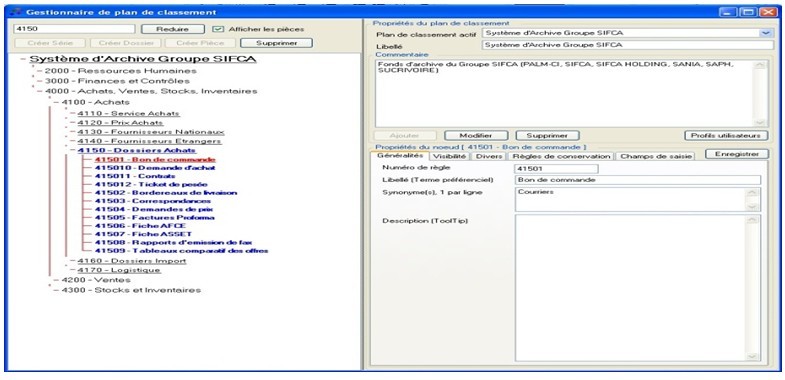Click the Numéro de règle field
This screenshot has height=380, width=785.
click(x=556, y=169)
